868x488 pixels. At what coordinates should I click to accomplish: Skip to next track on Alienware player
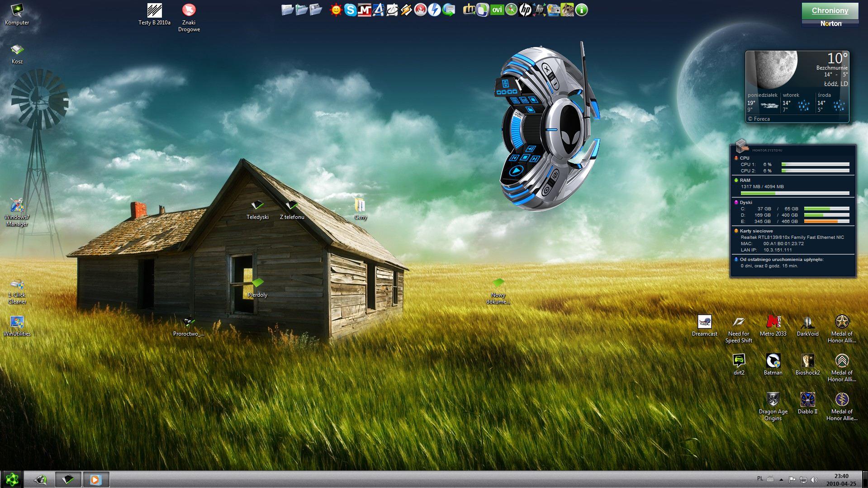point(535,159)
